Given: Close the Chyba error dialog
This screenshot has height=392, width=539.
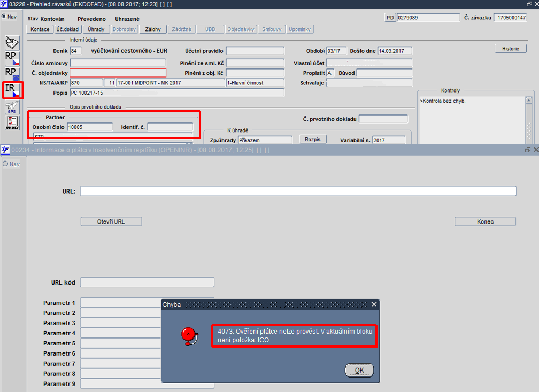Looking at the screenshot, I should (374, 304).
